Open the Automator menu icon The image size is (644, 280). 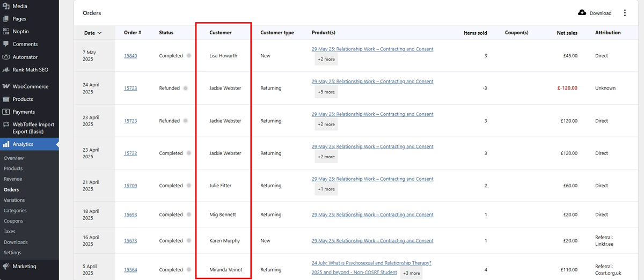[6, 57]
